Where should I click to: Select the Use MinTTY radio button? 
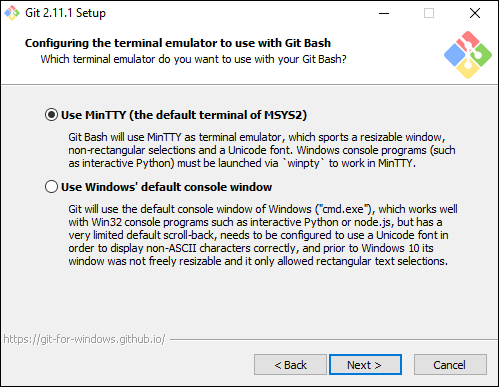(x=51, y=115)
